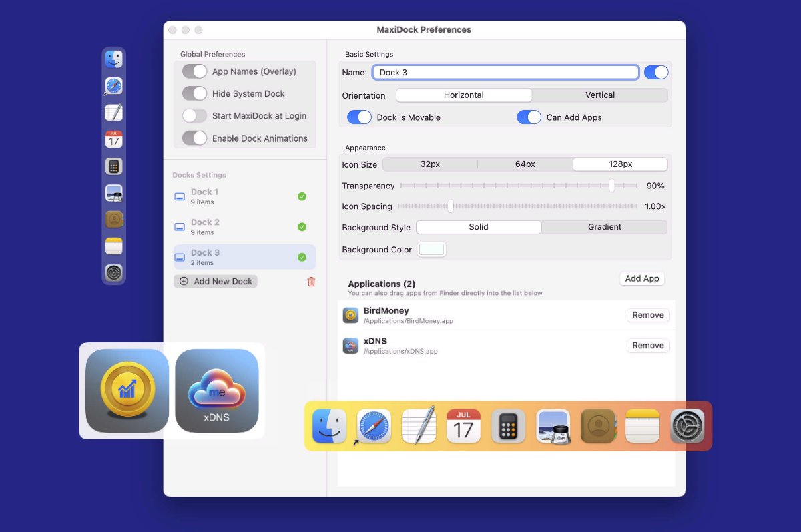Remove xDNS from the applications list
801x532 pixels.
coord(647,345)
